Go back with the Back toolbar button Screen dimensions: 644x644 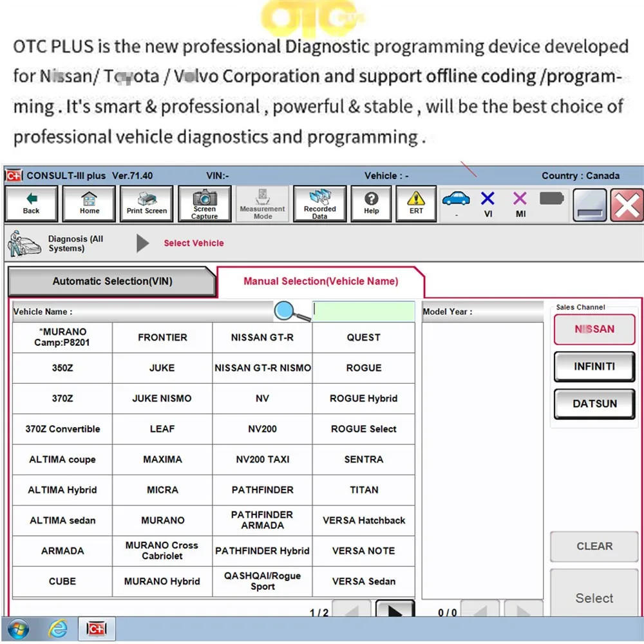31,204
